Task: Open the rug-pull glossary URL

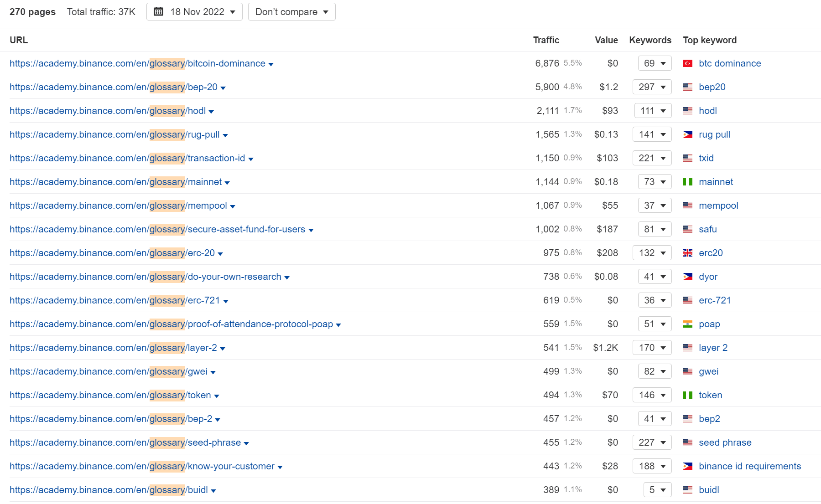Action: pyautogui.click(x=114, y=134)
